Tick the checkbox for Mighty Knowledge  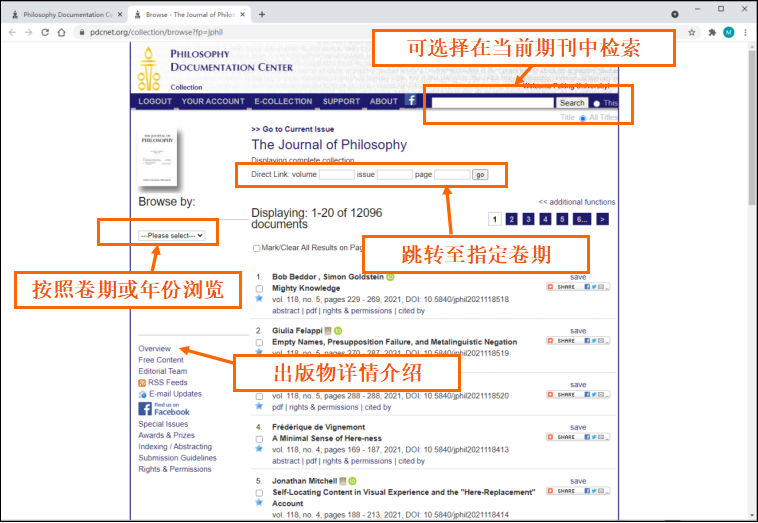[260, 289]
